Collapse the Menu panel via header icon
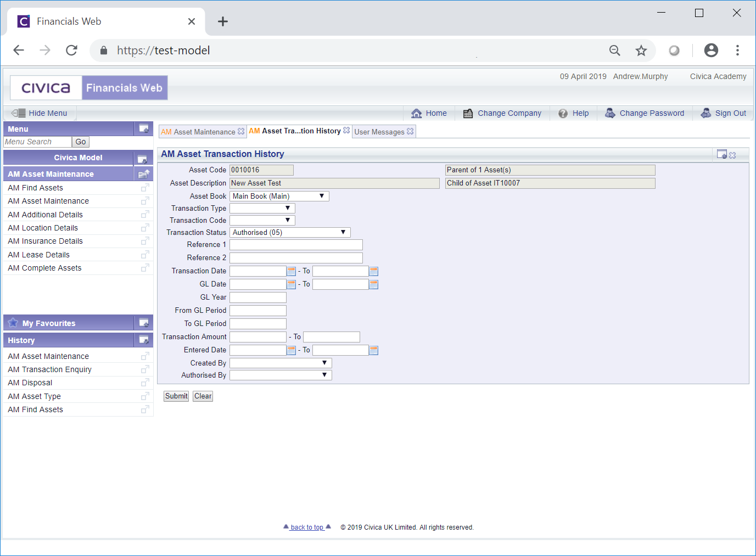Viewport: 756px width, 556px height. [144, 128]
